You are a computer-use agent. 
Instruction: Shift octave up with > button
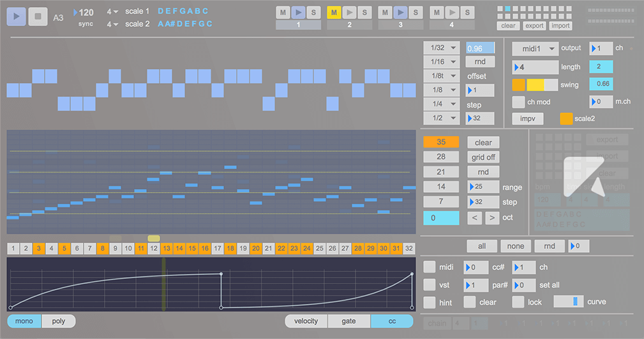[x=492, y=218]
